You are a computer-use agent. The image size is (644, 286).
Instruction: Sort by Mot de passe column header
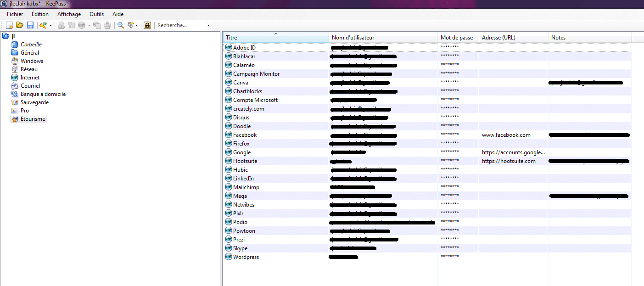458,38
